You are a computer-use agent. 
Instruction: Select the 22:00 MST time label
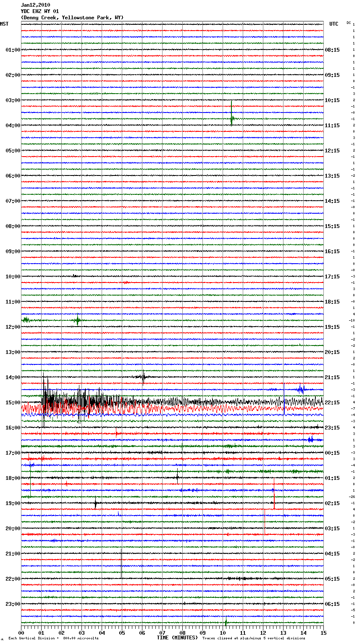tap(13, 579)
